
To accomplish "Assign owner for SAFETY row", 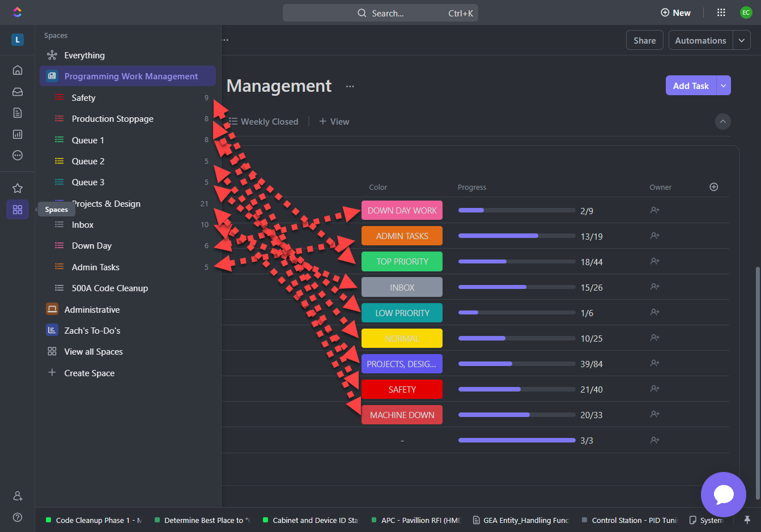I will 655,389.
